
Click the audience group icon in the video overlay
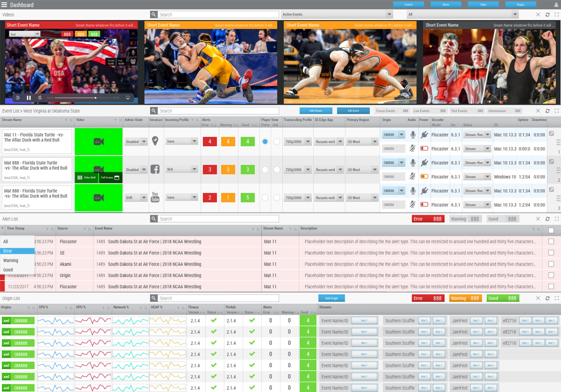point(133,61)
